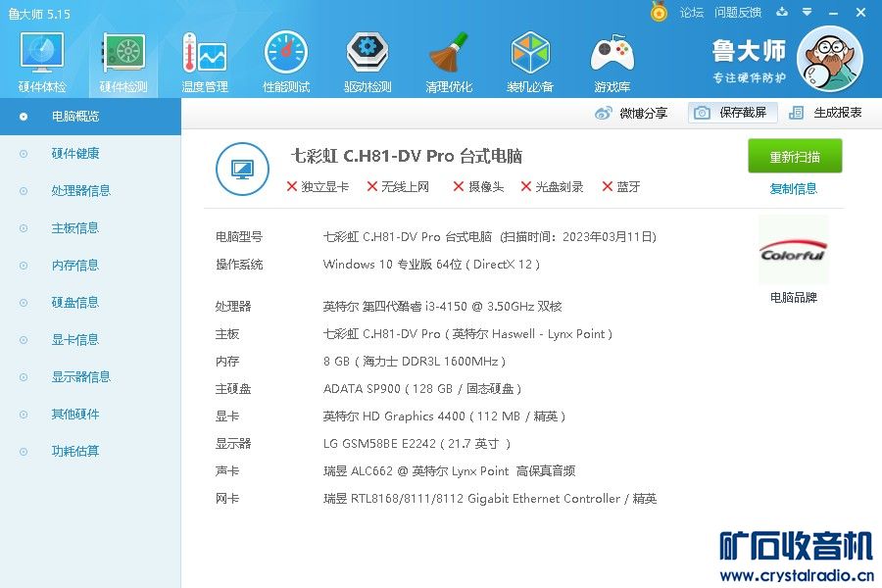Click the 摄像头 missing-feature indicator
Screen dimensions: 882x588
(478, 187)
